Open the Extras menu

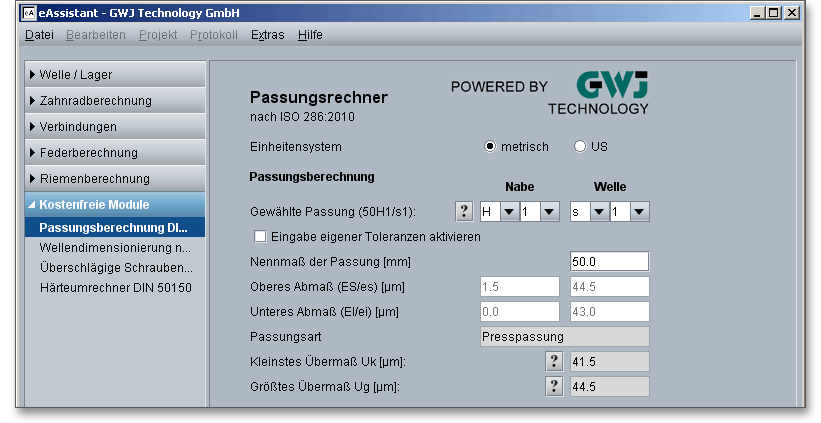tap(267, 35)
